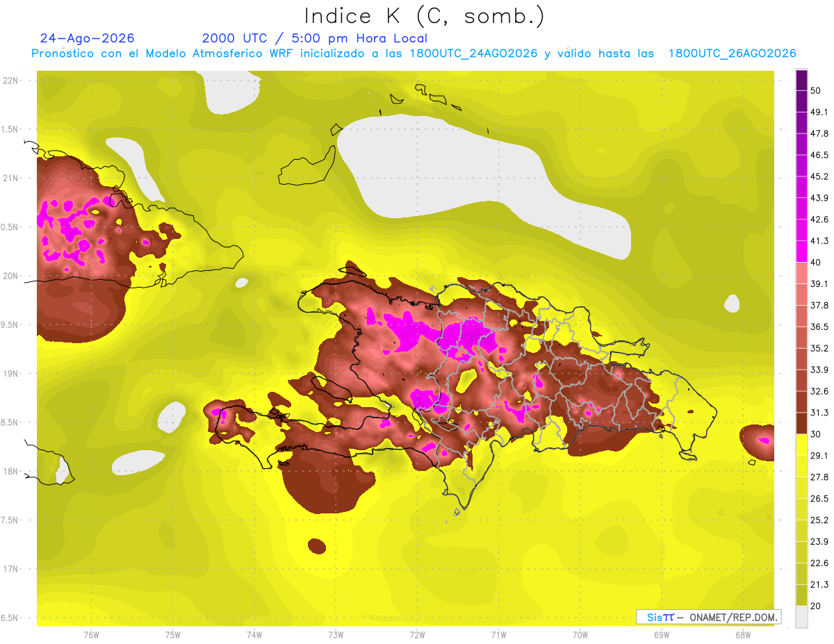
Task: Click the legend value 29.1
Action: click(x=819, y=456)
